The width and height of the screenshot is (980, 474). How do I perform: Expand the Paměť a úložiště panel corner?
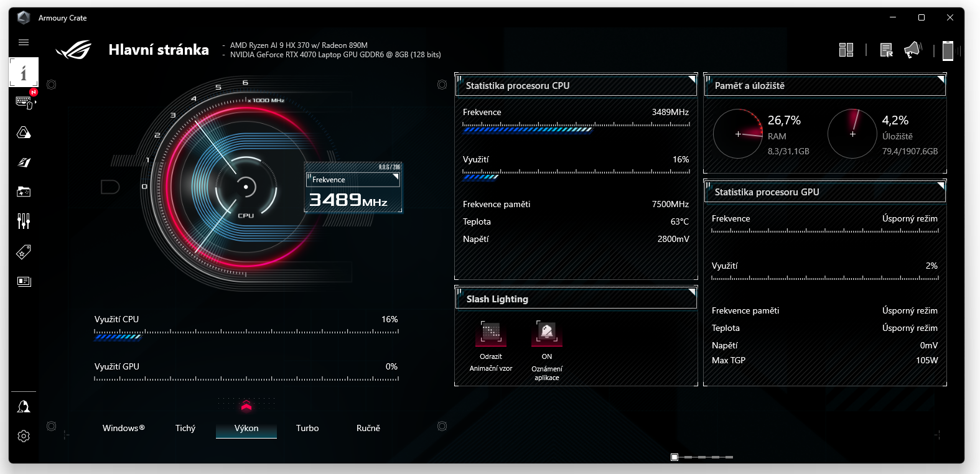coord(941,79)
